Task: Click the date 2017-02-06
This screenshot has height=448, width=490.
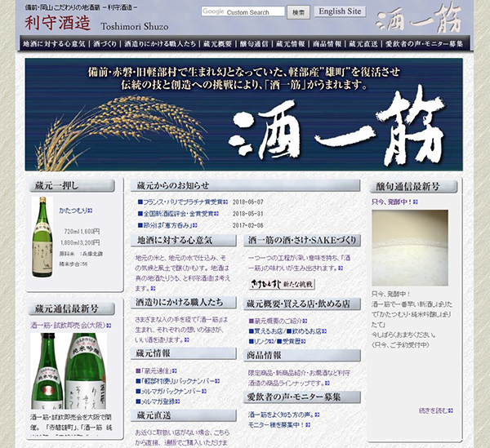Action: tap(247, 225)
